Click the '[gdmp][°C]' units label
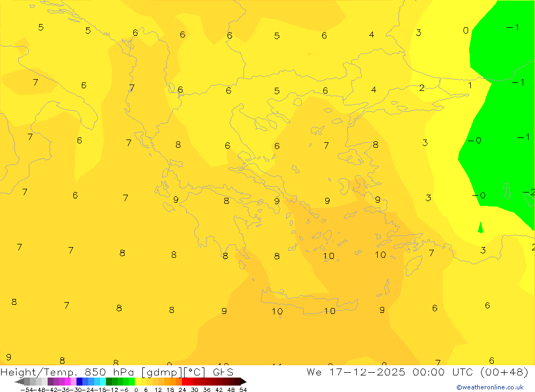The image size is (535, 392). (x=173, y=372)
